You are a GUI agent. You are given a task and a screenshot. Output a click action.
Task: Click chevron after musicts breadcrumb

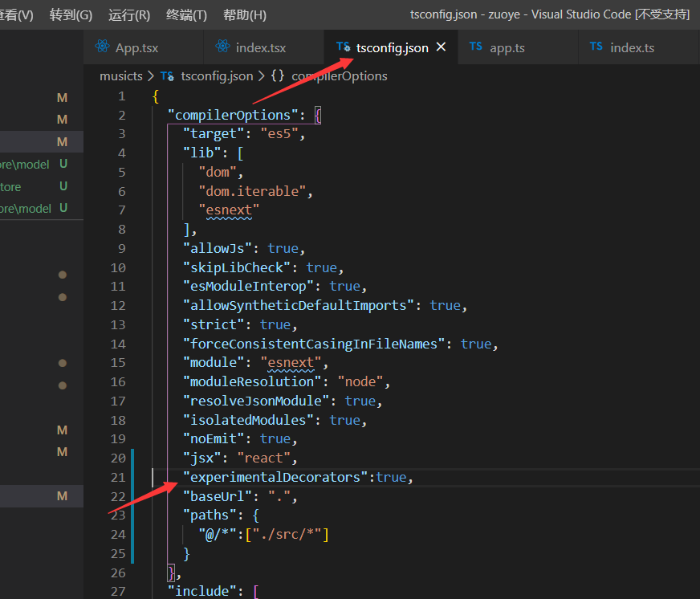[x=151, y=76]
